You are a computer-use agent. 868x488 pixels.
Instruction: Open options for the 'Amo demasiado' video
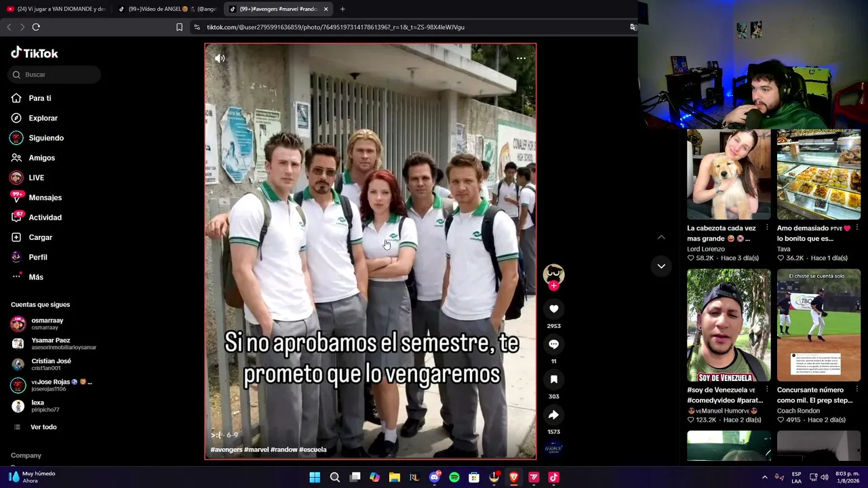[x=857, y=228]
